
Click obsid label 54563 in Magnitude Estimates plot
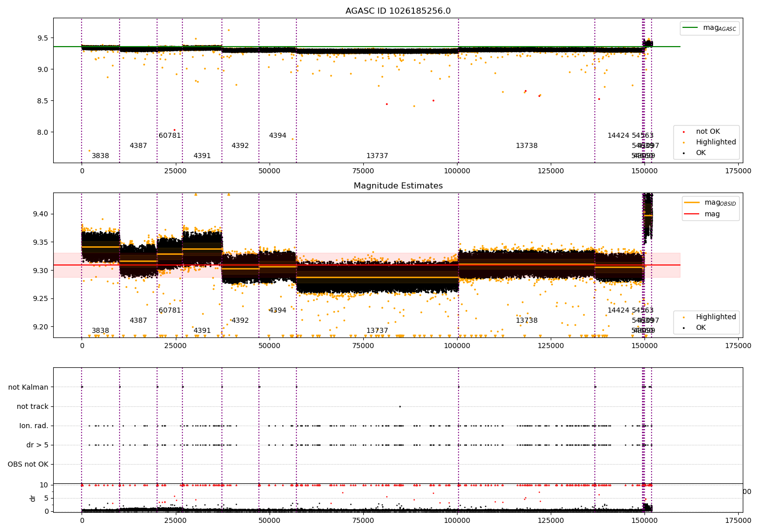coord(643,311)
